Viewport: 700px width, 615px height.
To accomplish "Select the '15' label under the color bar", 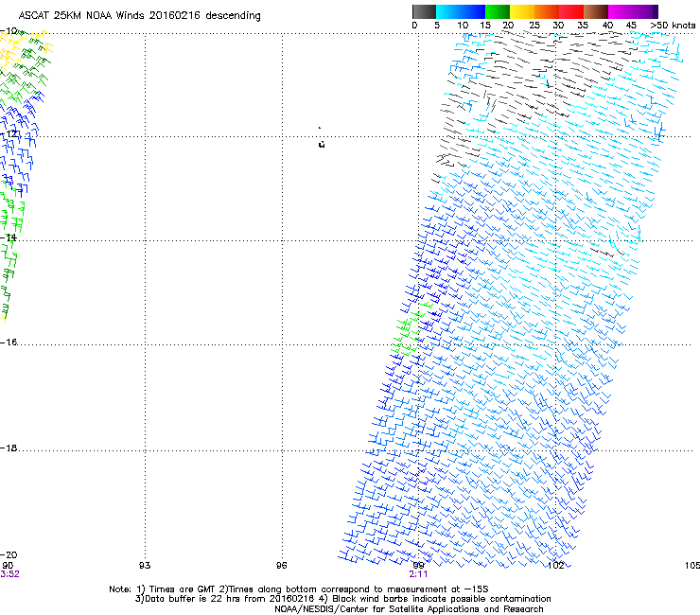I will click(485, 26).
